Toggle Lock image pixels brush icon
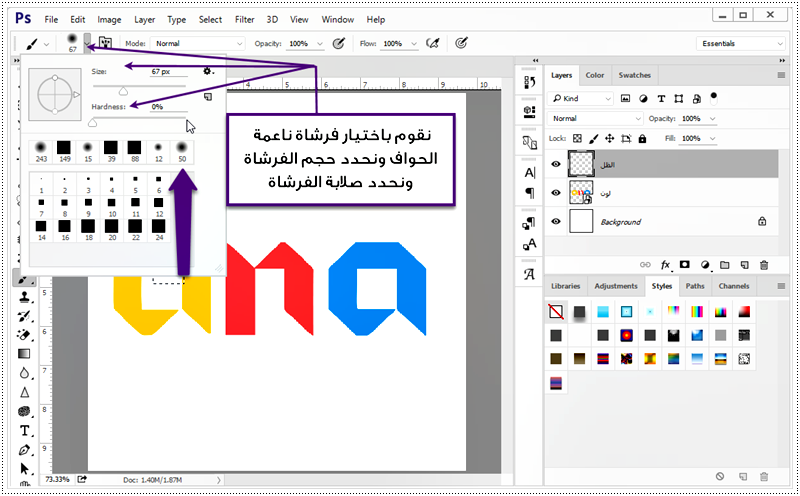 593,138
